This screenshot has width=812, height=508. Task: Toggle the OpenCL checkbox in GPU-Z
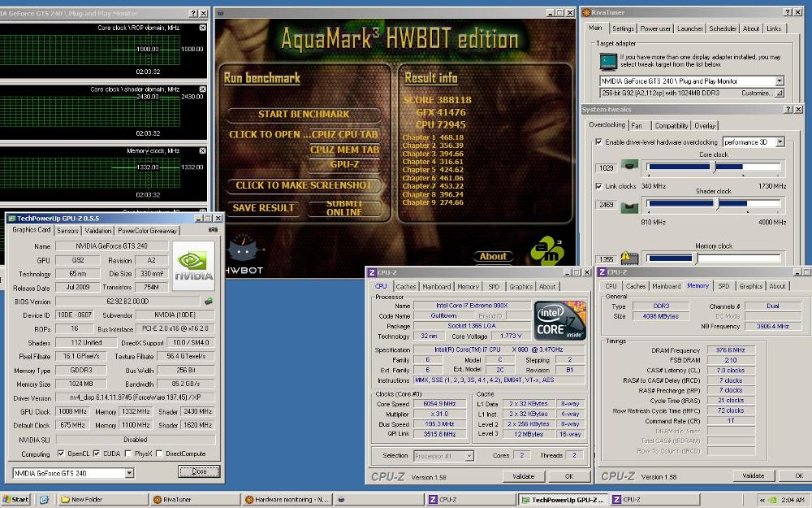click(x=61, y=454)
